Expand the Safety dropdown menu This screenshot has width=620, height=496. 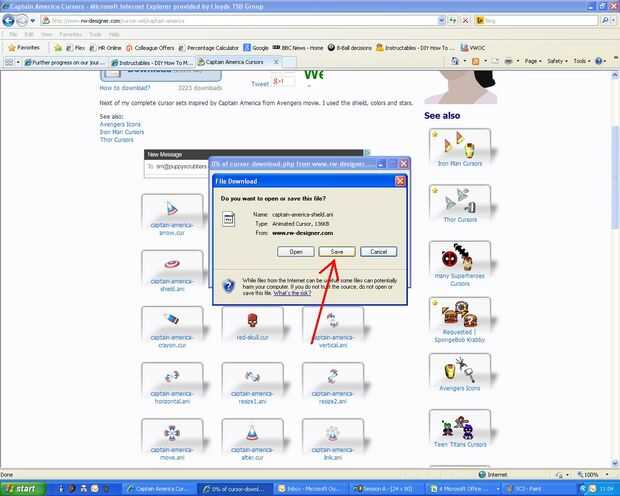[x=557, y=61]
